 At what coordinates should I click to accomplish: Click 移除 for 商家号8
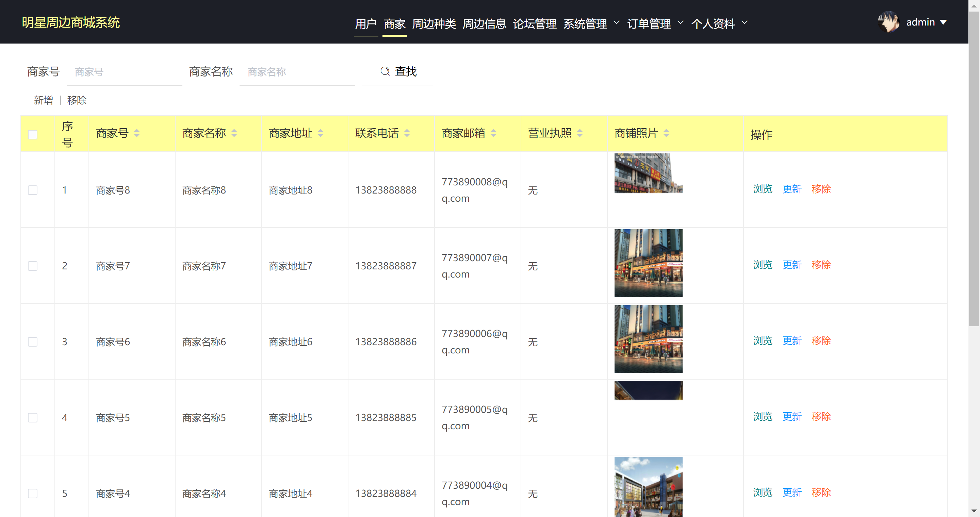click(x=821, y=189)
